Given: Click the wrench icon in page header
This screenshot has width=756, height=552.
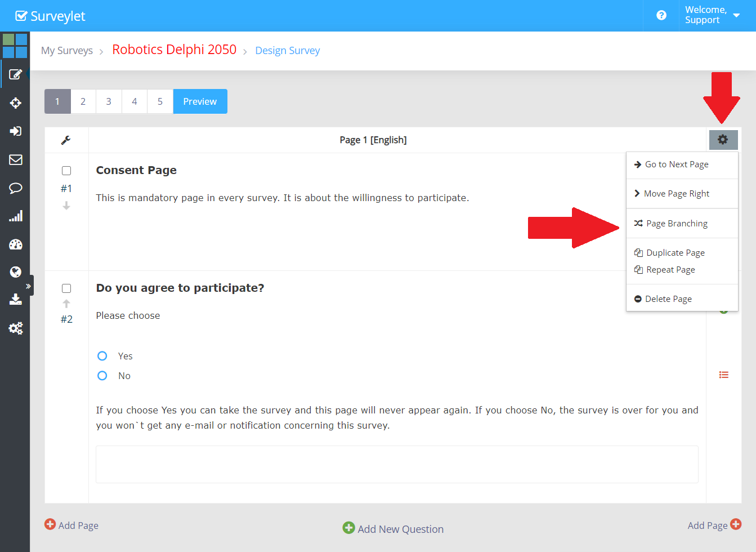Looking at the screenshot, I should (x=66, y=140).
